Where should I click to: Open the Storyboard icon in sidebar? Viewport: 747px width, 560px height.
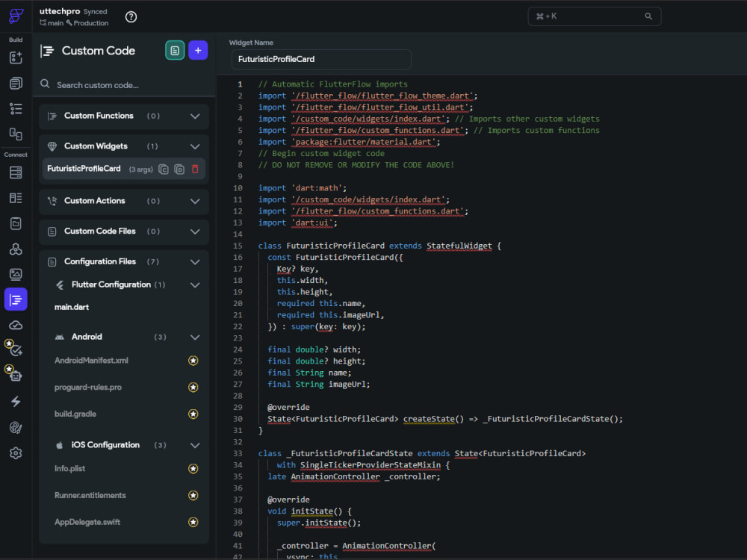[16, 134]
